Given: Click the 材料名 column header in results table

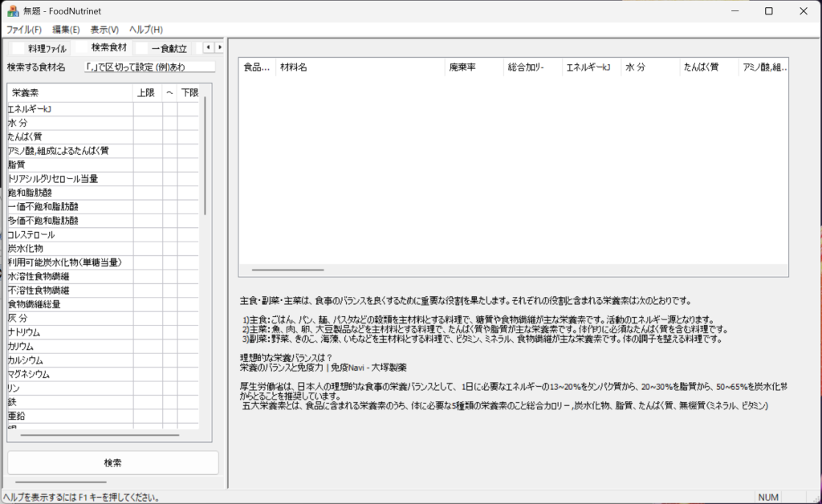Looking at the screenshot, I should click(x=360, y=68).
